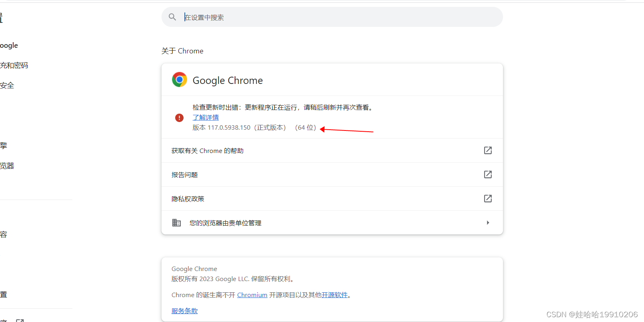The height and width of the screenshot is (322, 644).
Task: Open the 了解详情 link
Action: coord(206,117)
